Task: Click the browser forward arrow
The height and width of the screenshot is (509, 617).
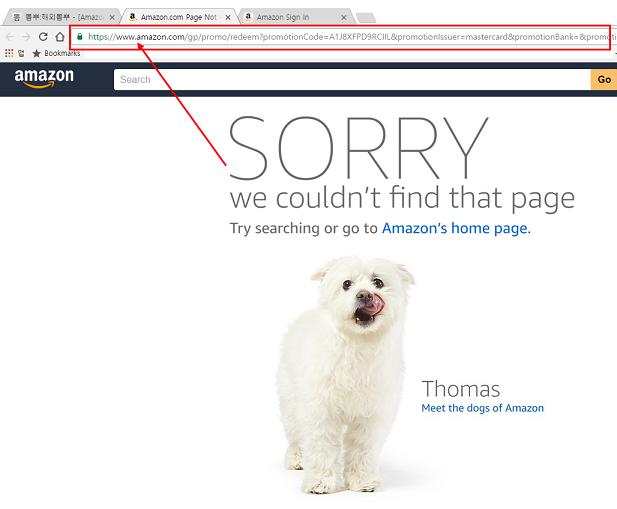Action: 26,37
